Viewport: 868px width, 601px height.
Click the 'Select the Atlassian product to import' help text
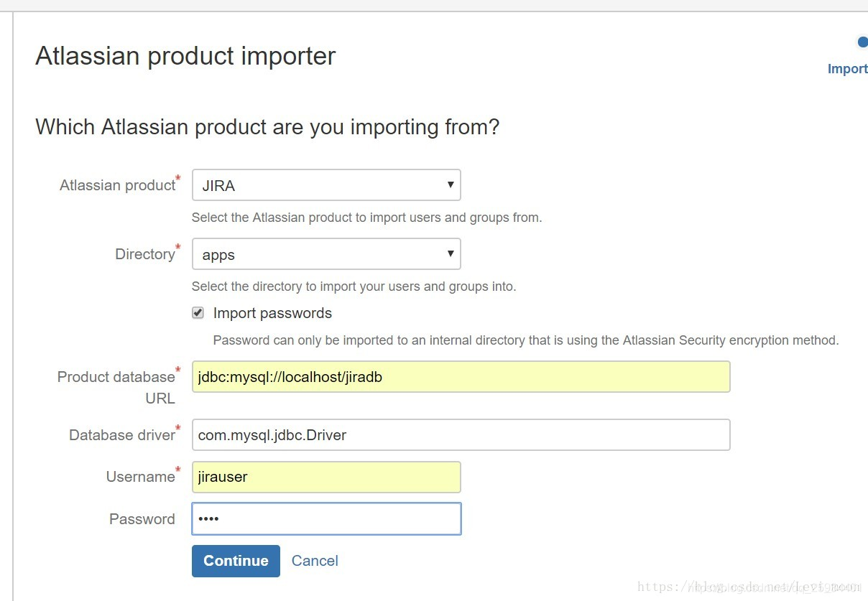[x=366, y=218]
